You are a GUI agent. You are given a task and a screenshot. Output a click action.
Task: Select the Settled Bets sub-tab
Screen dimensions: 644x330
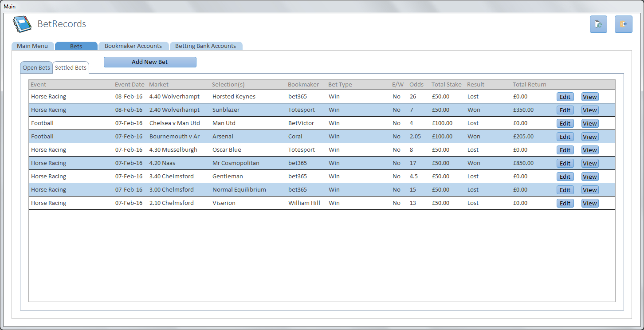pos(71,68)
